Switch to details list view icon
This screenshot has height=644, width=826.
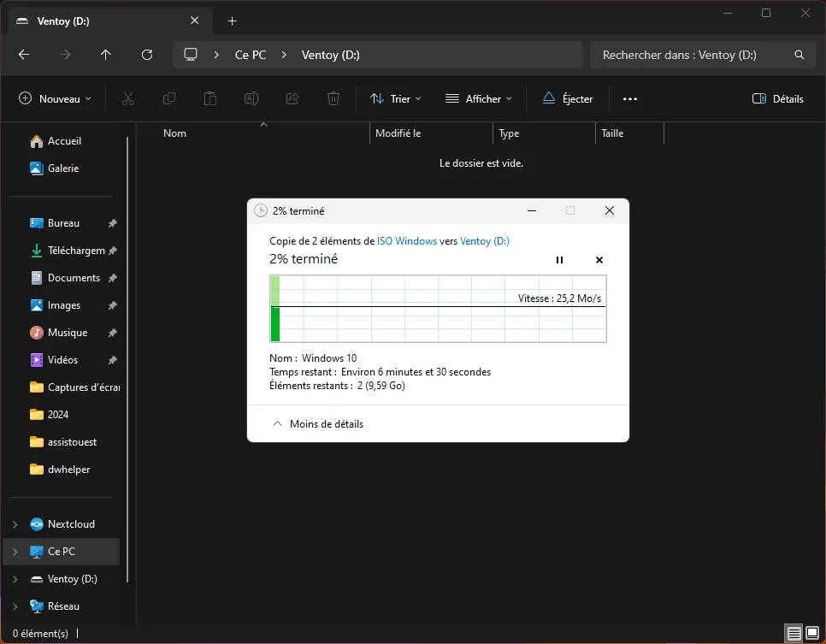[x=794, y=633]
